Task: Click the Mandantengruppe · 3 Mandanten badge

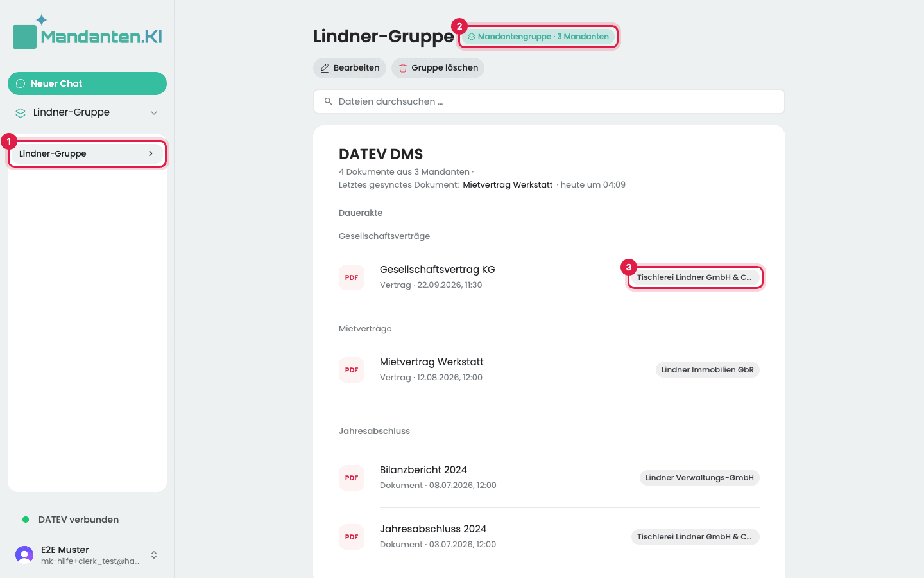Action: click(538, 37)
